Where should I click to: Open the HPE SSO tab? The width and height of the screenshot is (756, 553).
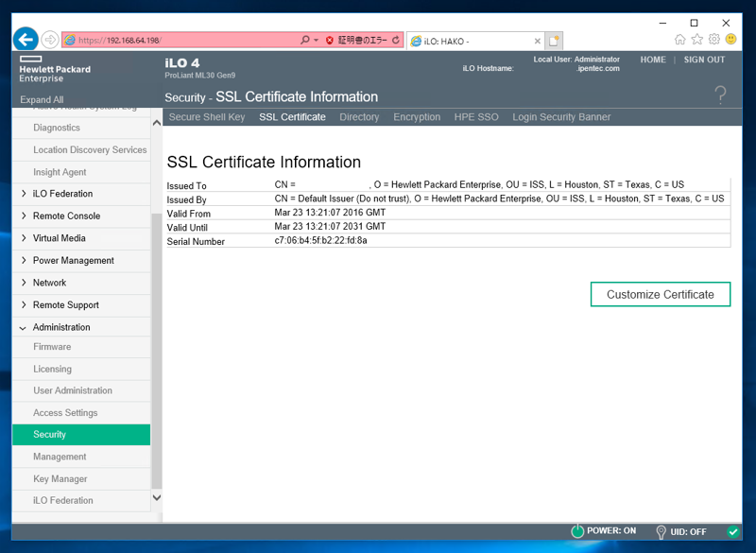click(476, 117)
